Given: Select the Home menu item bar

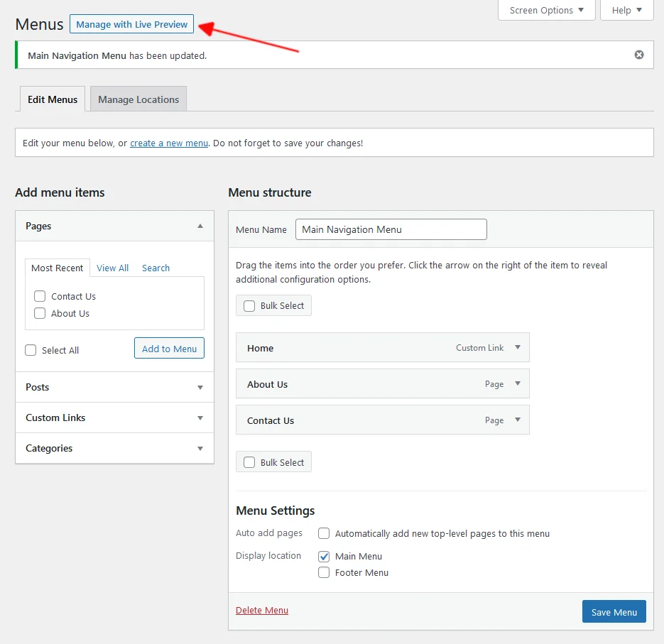Looking at the screenshot, I should [x=383, y=348].
